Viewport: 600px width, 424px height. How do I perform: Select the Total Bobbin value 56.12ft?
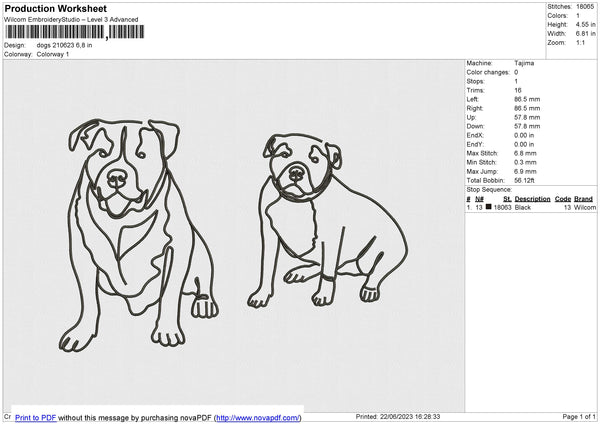(525, 181)
